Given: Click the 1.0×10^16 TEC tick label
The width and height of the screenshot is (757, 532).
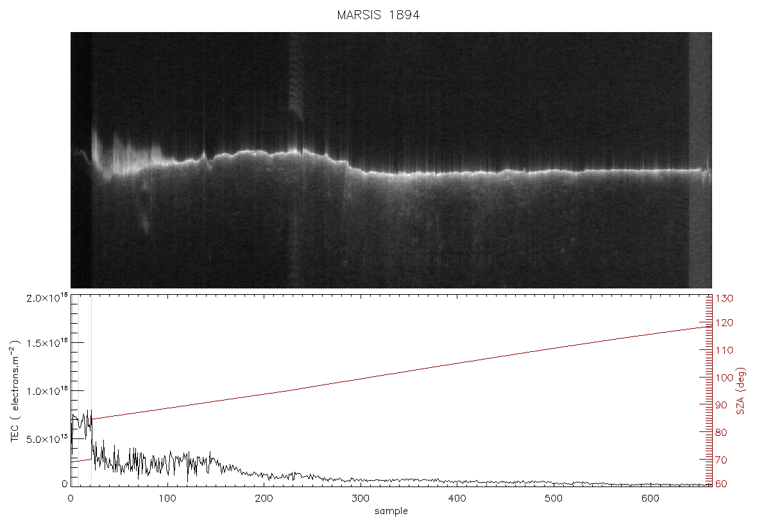Looking at the screenshot, I should coord(47,391).
